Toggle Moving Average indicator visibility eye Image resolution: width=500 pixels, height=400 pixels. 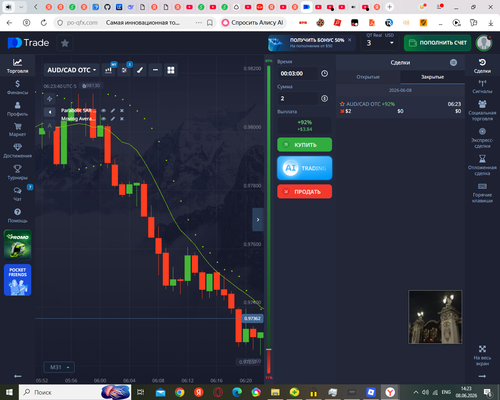click(104, 119)
